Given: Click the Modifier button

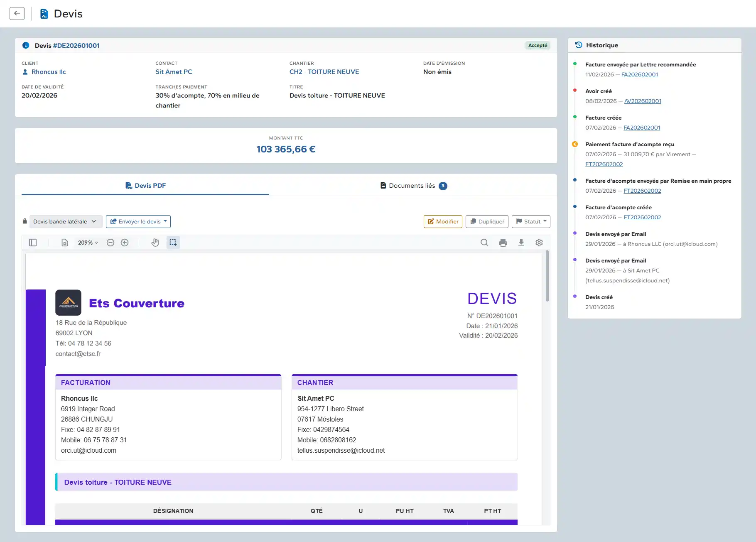Looking at the screenshot, I should pyautogui.click(x=443, y=221).
